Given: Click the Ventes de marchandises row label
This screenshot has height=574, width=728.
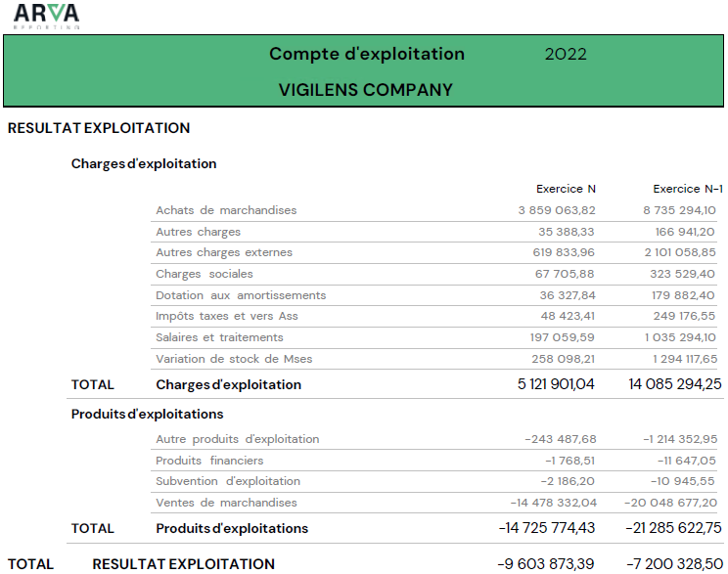Looking at the screenshot, I should coord(226,503).
